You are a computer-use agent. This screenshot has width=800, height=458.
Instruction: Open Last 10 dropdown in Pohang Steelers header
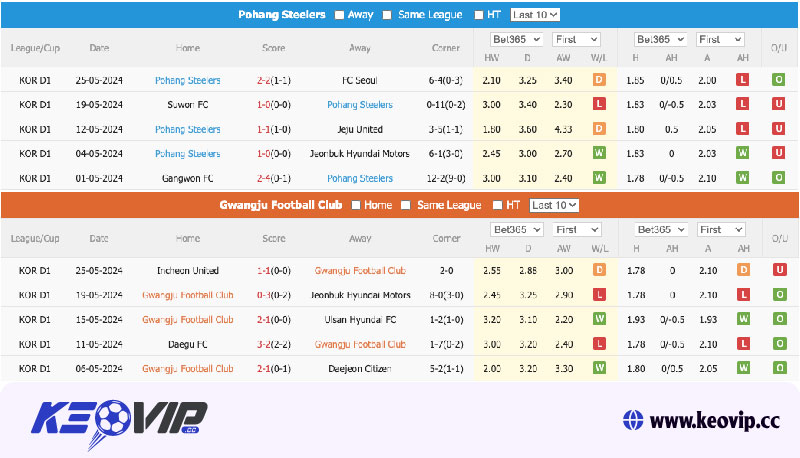(535, 15)
